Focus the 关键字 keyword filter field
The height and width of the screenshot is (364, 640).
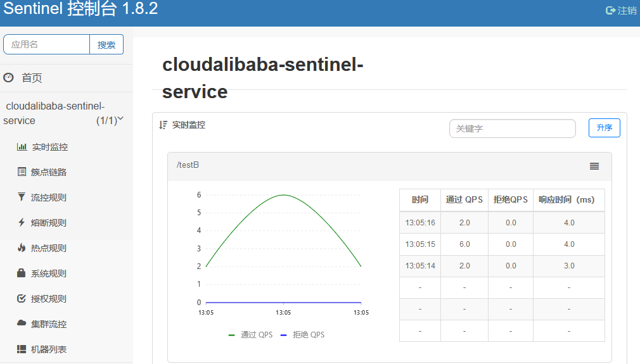pos(512,129)
